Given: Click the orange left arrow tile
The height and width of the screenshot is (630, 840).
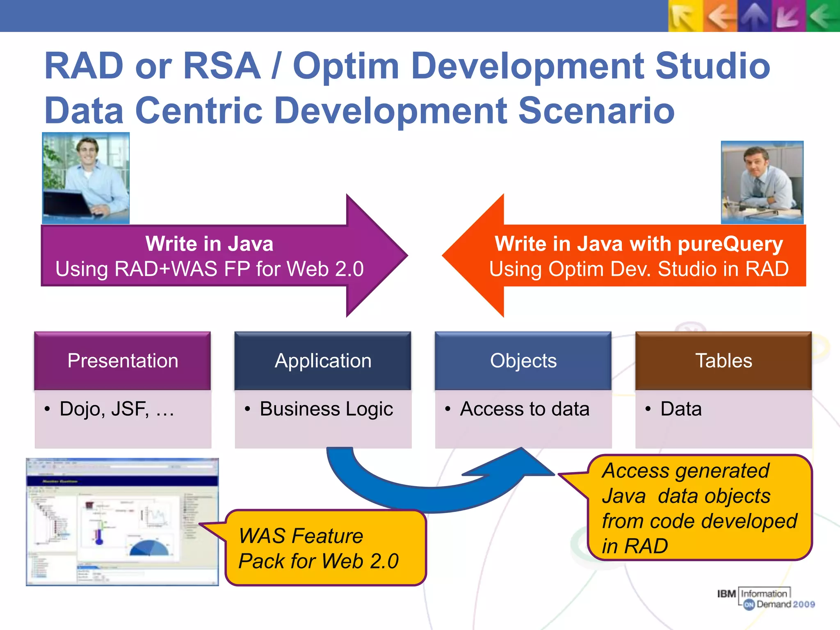Looking at the screenshot, I should pos(720,16).
